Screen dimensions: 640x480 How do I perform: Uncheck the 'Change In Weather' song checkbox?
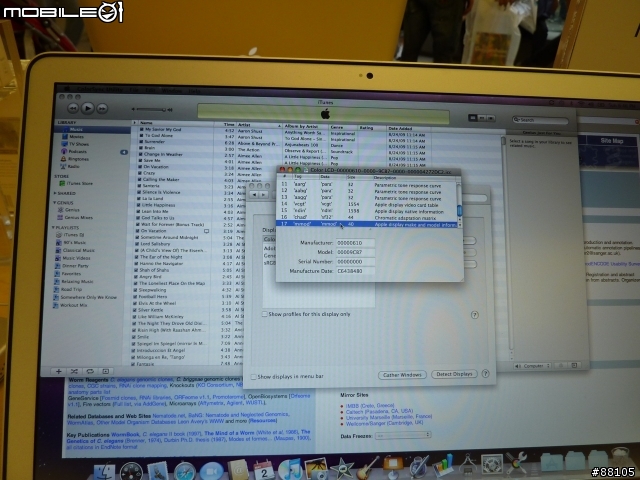(x=141, y=154)
